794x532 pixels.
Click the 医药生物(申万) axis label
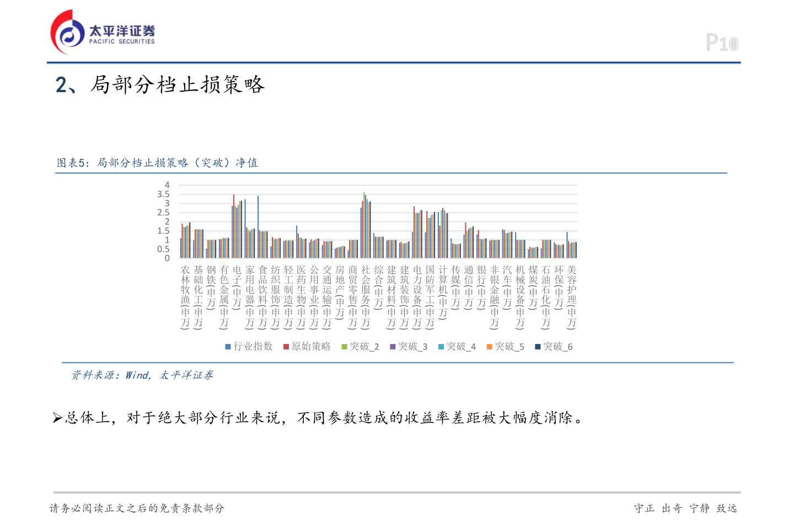point(302,297)
